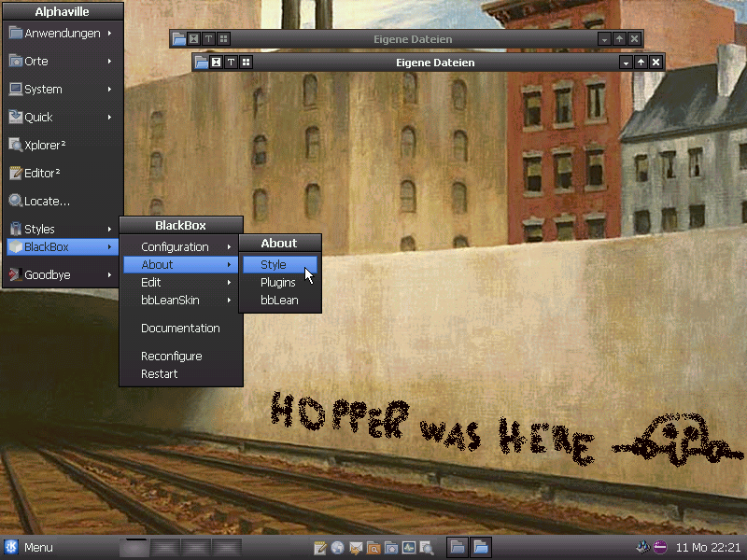Open the notepad quick-launch icon in the taskbar
Image resolution: width=747 pixels, height=560 pixels.
coord(320,548)
